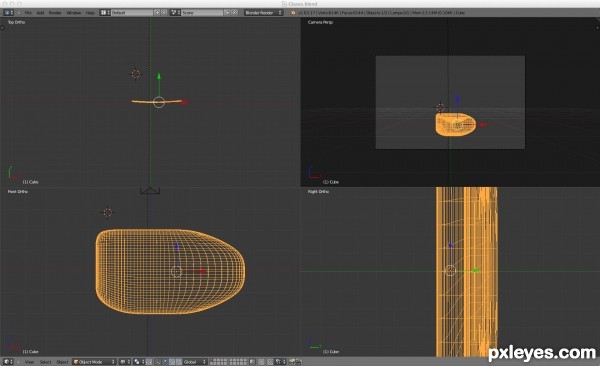Click the scene statistics text in info header

click(x=382, y=13)
